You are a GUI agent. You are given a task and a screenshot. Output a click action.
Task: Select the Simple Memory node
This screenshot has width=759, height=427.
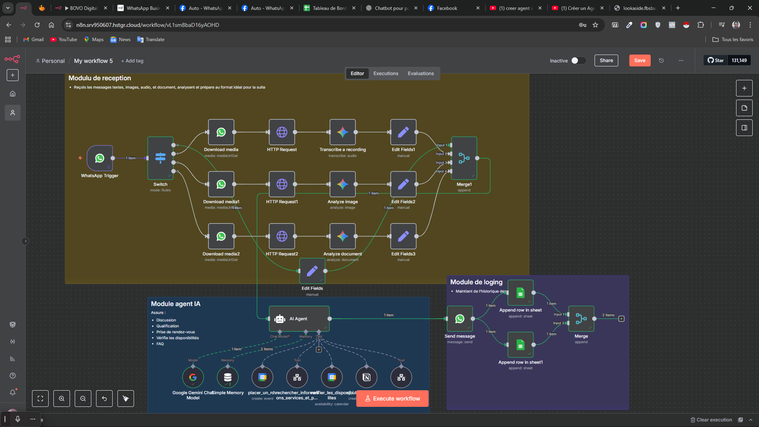[x=227, y=377]
